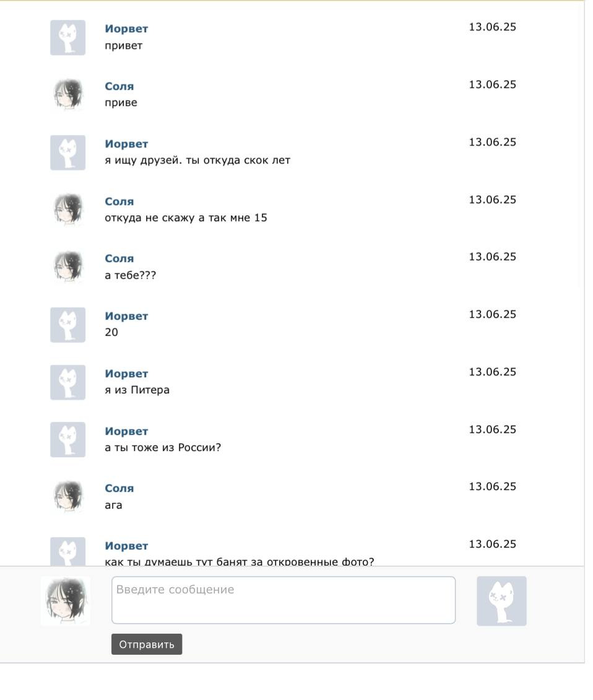Click Иорвет's avatar beside the "20" message
Screen dimensions: 593x700
67,325
